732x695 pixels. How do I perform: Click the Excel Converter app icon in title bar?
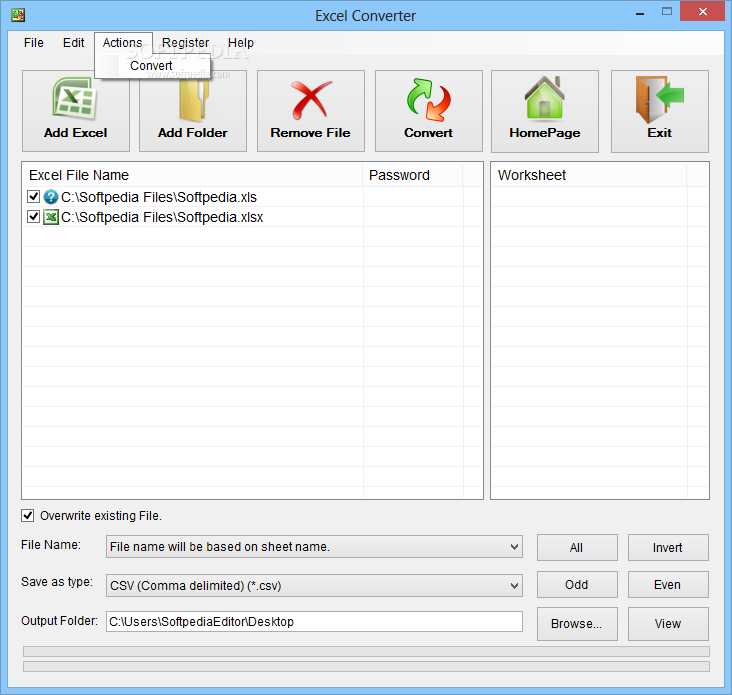(18, 15)
